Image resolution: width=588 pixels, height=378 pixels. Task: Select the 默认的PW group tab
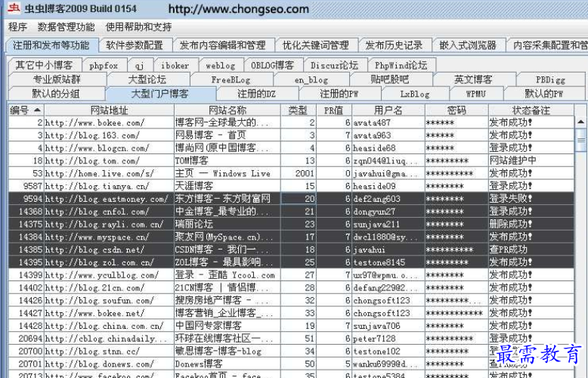pyautogui.click(x=544, y=94)
